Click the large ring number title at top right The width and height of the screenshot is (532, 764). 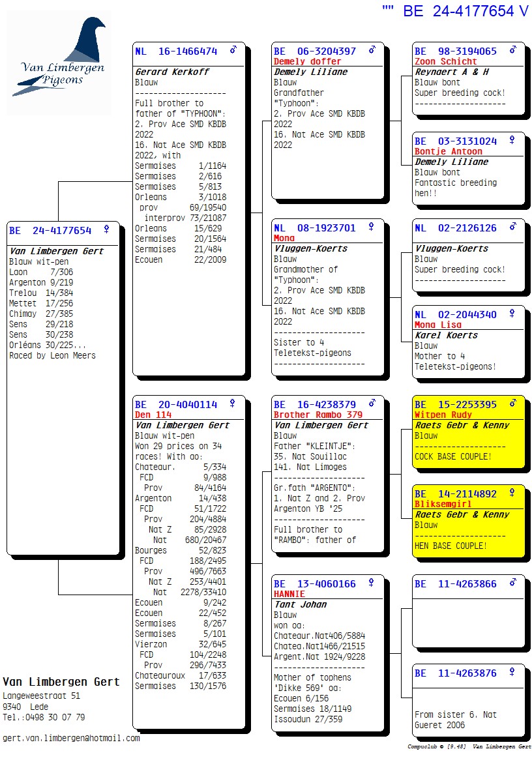coord(455,11)
